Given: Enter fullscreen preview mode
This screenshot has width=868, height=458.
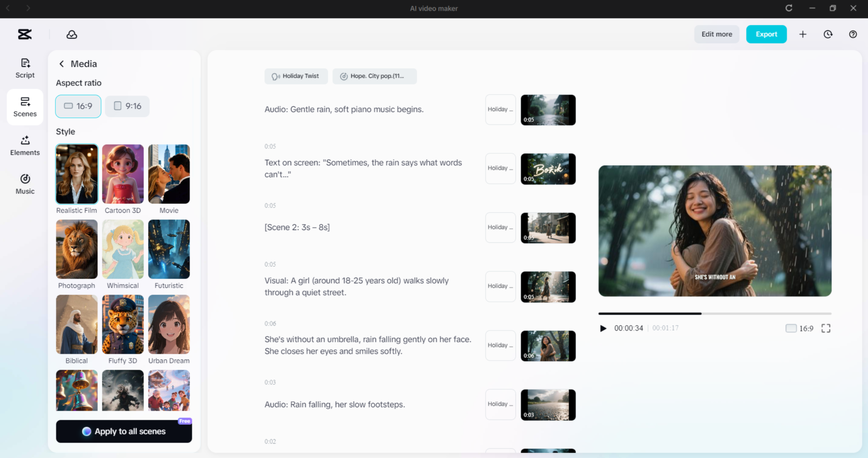Looking at the screenshot, I should [x=825, y=328].
